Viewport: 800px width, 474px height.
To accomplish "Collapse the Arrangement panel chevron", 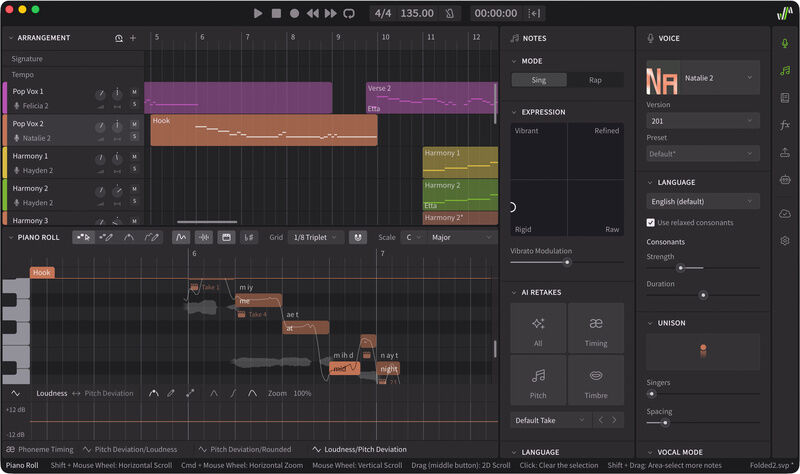I will (x=11, y=38).
